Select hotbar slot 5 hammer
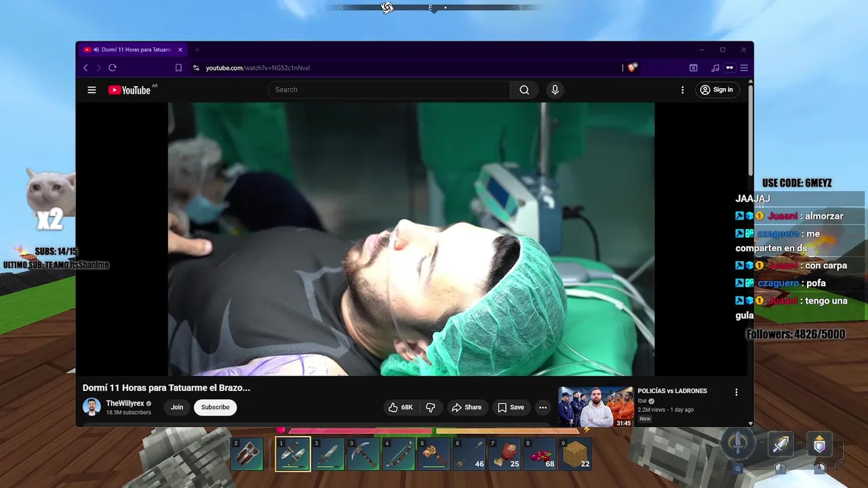This screenshot has width=868, height=488. click(x=434, y=454)
